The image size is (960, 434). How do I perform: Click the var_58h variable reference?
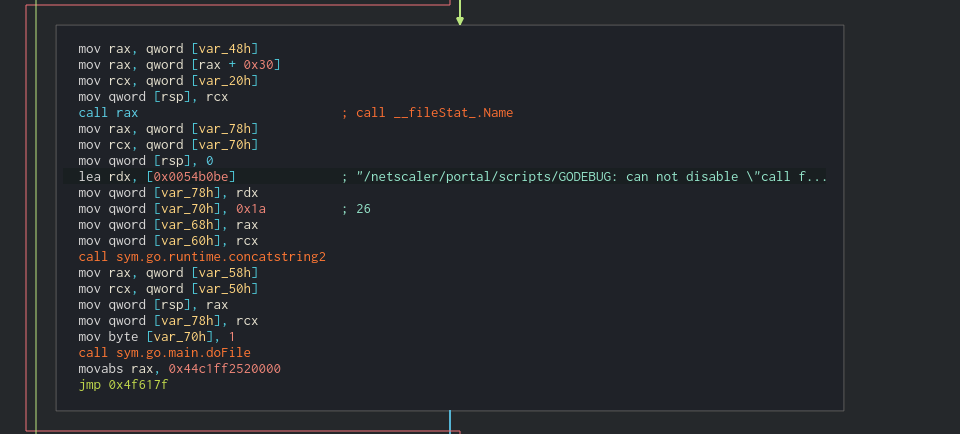click(225, 272)
